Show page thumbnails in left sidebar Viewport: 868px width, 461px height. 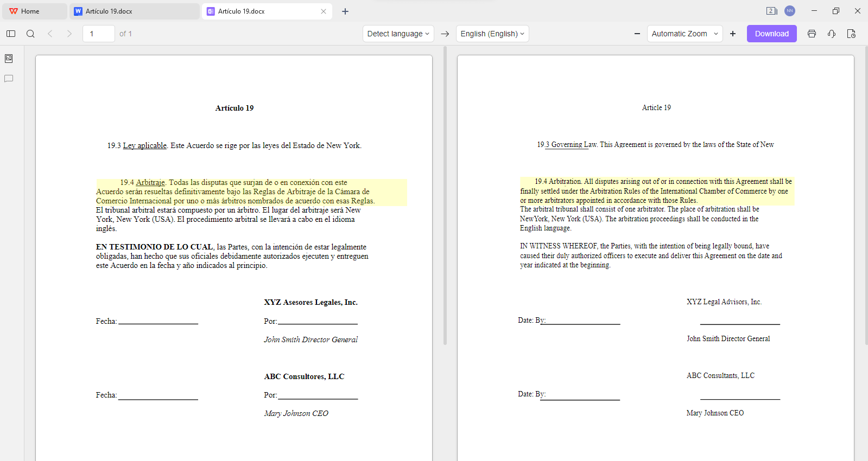(x=9, y=59)
